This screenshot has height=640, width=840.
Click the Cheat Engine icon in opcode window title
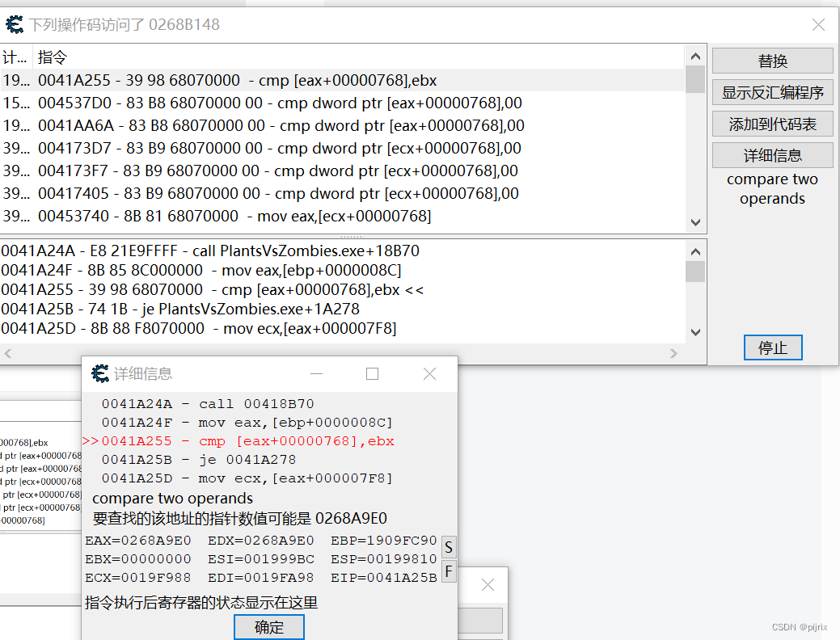coord(15,24)
